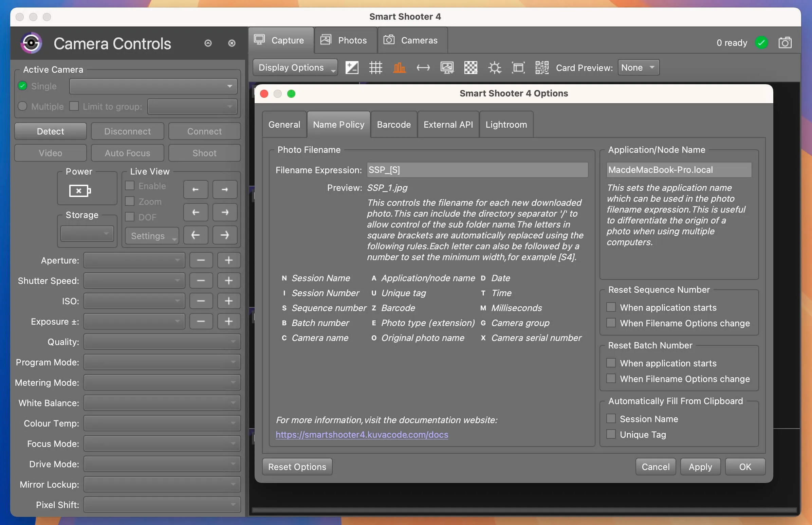Open Quality dropdown
The width and height of the screenshot is (812, 525).
[x=162, y=342]
